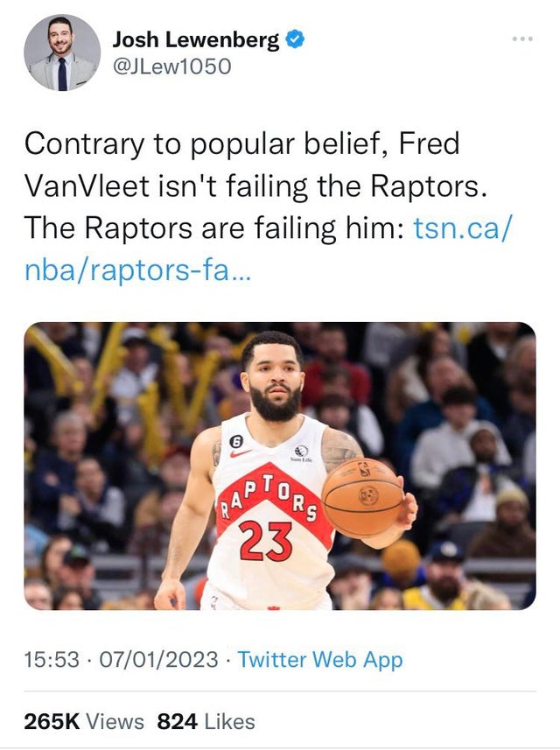Screen dimensions: 560x750
Task: Open the three-dot more options menu
Action: tap(522, 39)
